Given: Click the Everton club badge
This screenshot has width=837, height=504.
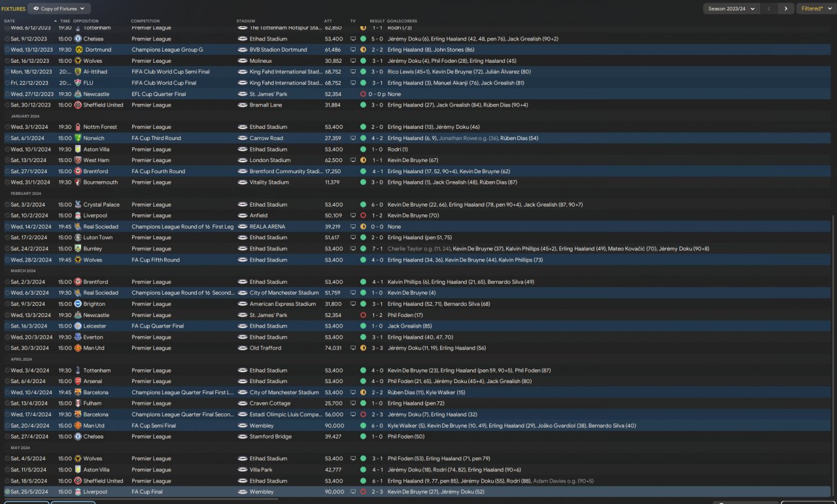Looking at the screenshot, I should coord(78,337).
